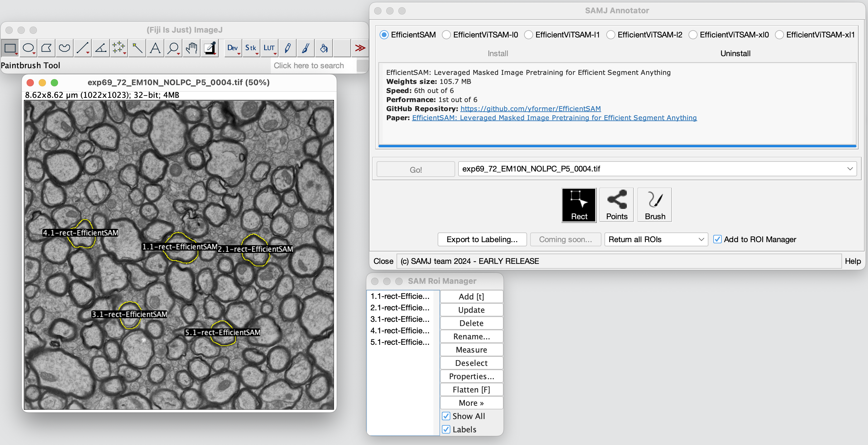Click the 5.1-rect-EfficientSAM label on image
The height and width of the screenshot is (445, 868).
(222, 333)
